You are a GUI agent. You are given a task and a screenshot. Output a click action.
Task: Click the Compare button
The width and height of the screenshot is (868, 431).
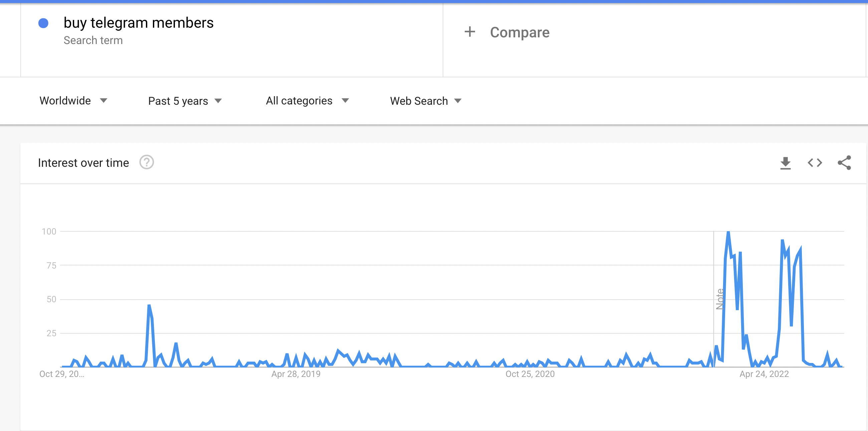tap(519, 32)
